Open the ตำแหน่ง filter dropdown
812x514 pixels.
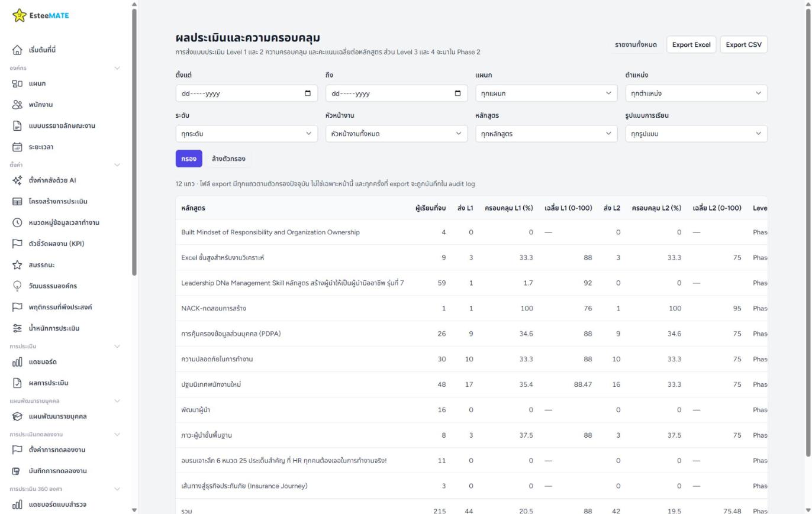(696, 93)
